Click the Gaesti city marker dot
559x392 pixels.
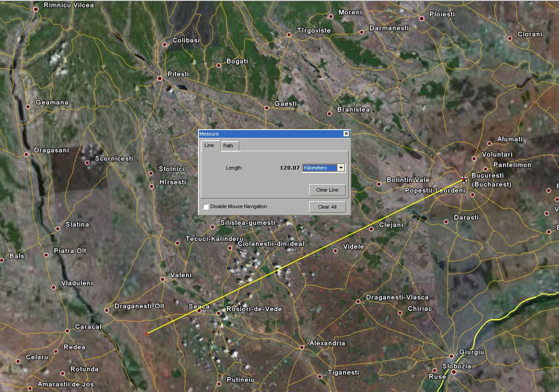point(266,108)
